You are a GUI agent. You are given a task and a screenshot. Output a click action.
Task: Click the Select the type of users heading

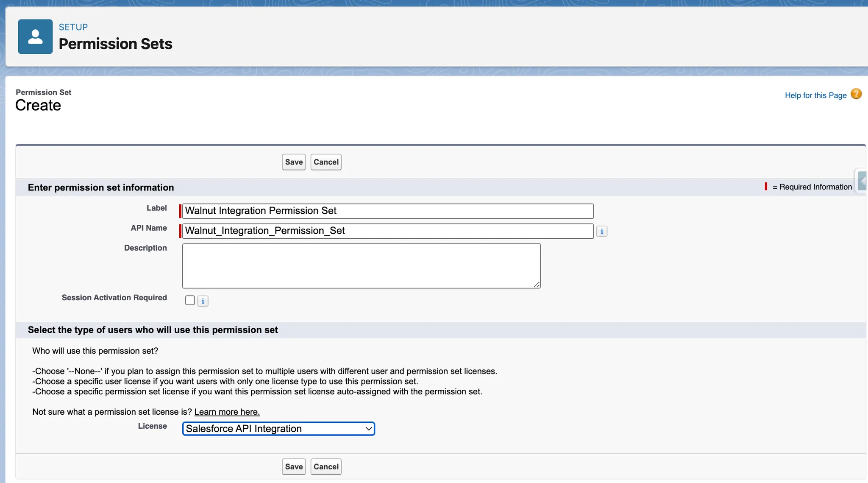pyautogui.click(x=153, y=330)
